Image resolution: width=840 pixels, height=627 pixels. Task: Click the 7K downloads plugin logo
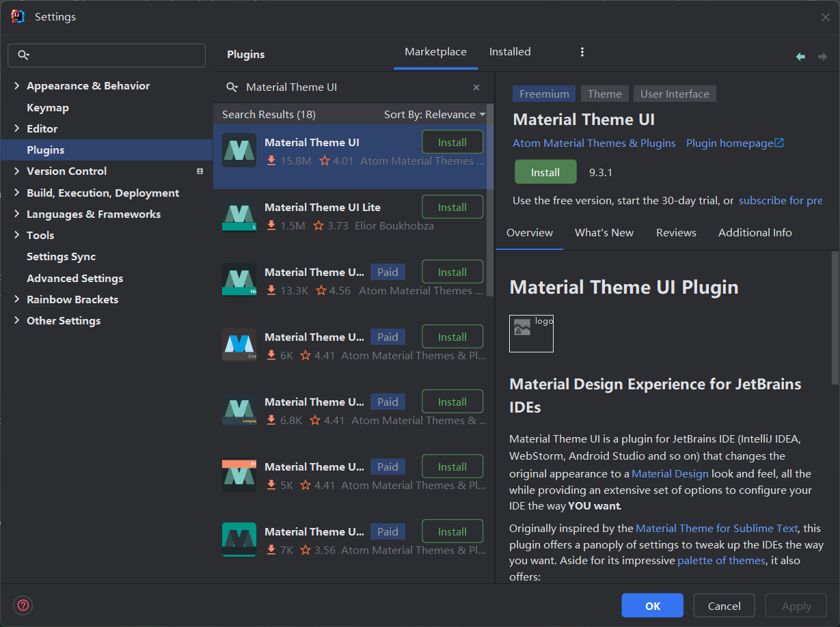(239, 540)
